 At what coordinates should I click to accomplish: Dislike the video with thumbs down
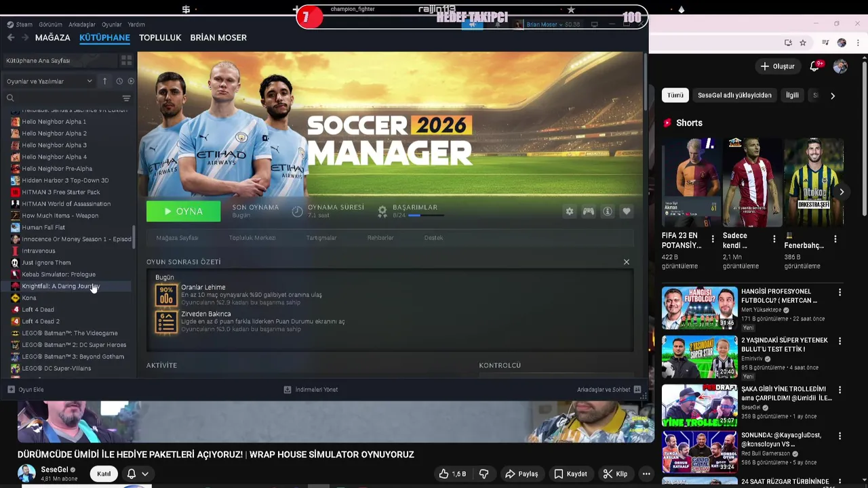(484, 474)
